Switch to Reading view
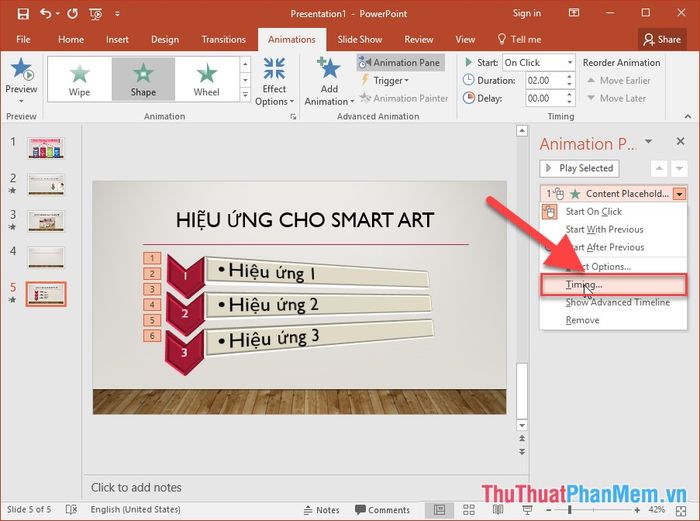 [x=498, y=510]
